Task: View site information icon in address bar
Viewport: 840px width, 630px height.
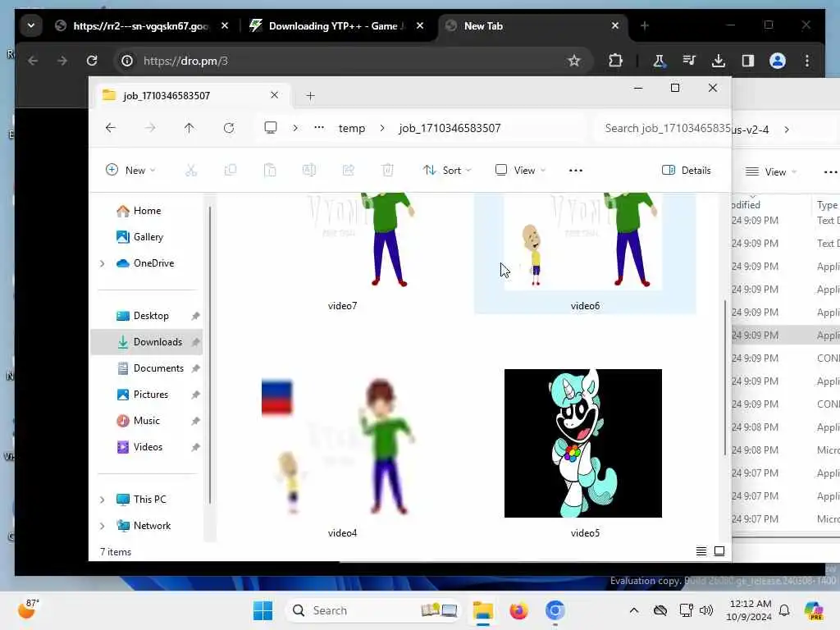Action: (127, 61)
